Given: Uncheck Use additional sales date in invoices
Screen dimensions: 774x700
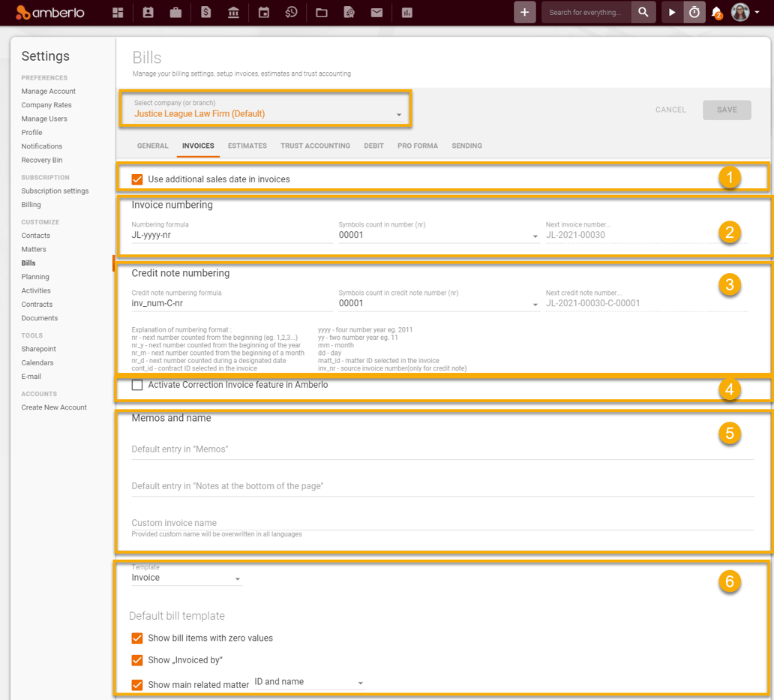Looking at the screenshot, I should [136, 179].
